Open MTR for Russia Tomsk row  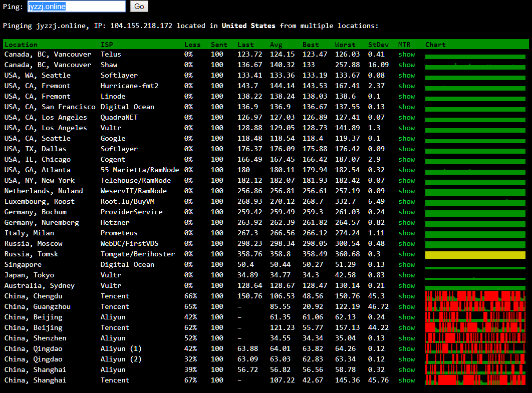[x=406, y=254]
